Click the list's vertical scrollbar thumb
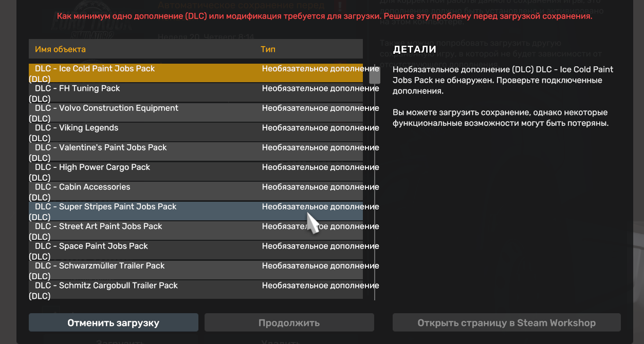Screen dimensions: 644x344 click(x=375, y=75)
